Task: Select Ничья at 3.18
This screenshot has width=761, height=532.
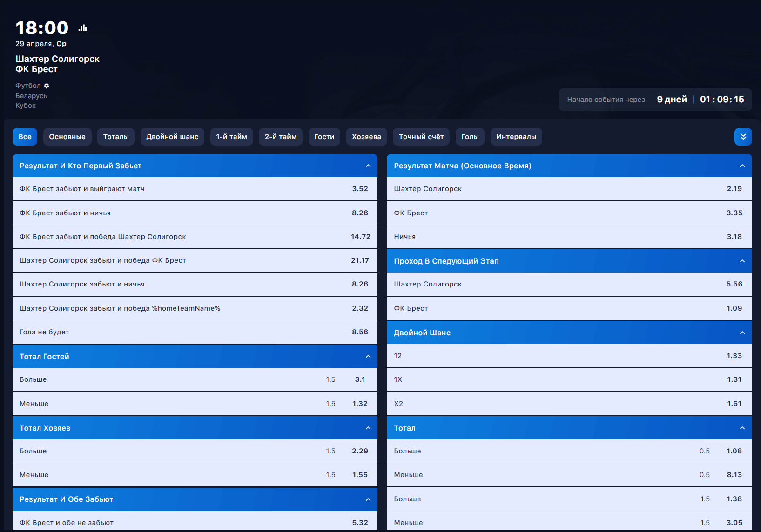Action: (x=569, y=237)
